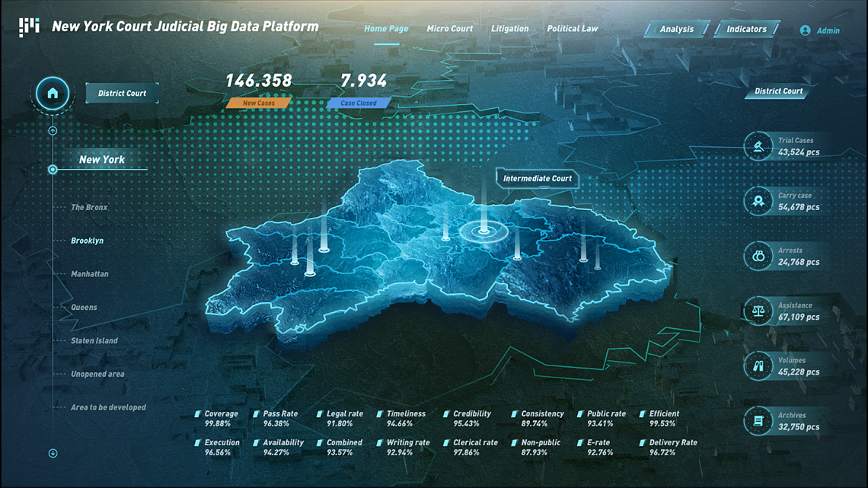The image size is (868, 488).
Task: Click the orange New Cases tag
Action: [x=259, y=103]
